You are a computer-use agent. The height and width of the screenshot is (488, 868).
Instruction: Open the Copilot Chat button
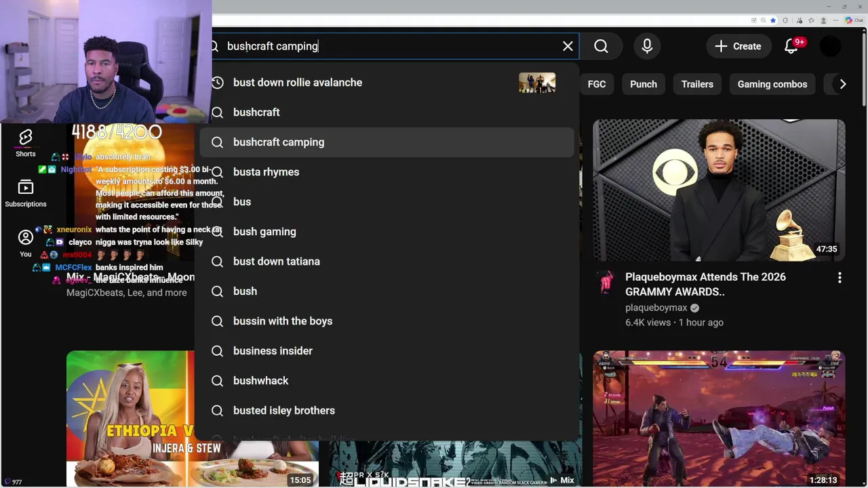point(854,20)
